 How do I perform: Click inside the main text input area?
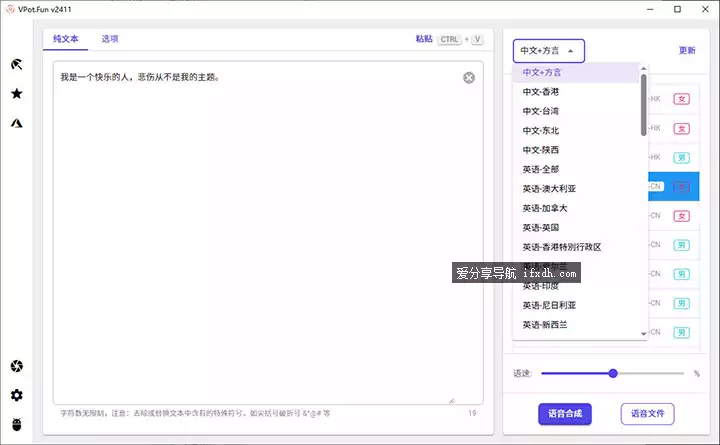[268, 233]
